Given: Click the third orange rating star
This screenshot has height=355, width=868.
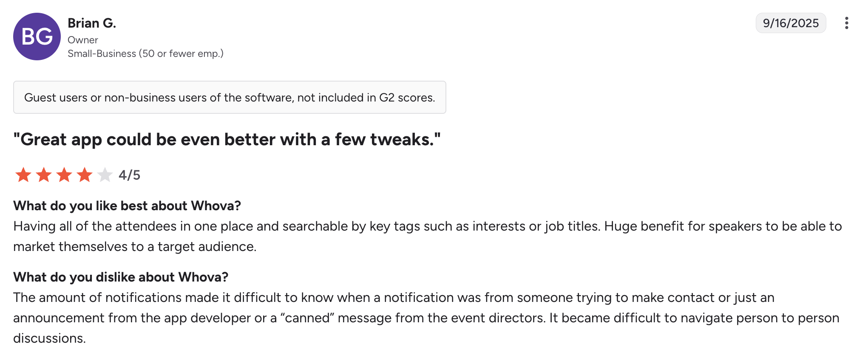Looking at the screenshot, I should pyautogui.click(x=64, y=175).
